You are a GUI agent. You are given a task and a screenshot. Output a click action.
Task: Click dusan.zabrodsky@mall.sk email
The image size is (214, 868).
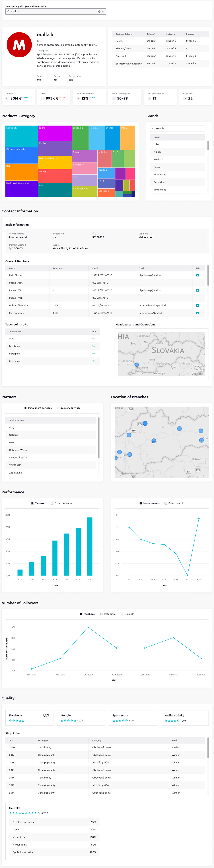pos(152,305)
